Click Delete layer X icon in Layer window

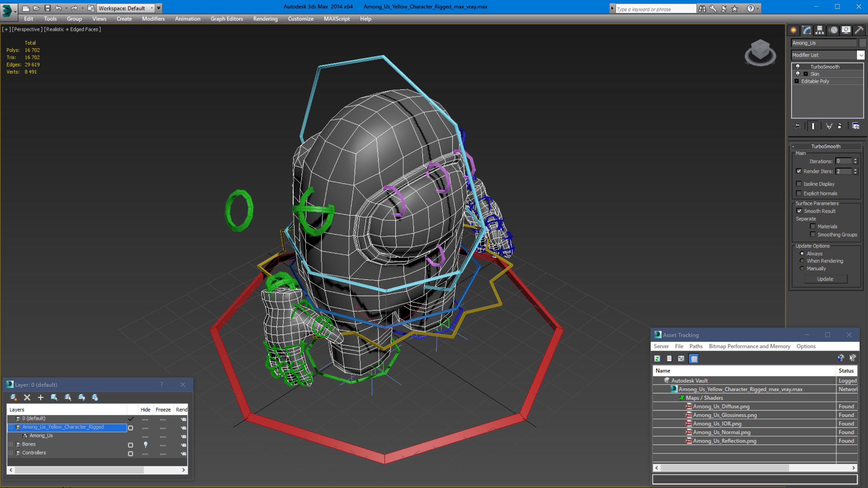click(27, 397)
